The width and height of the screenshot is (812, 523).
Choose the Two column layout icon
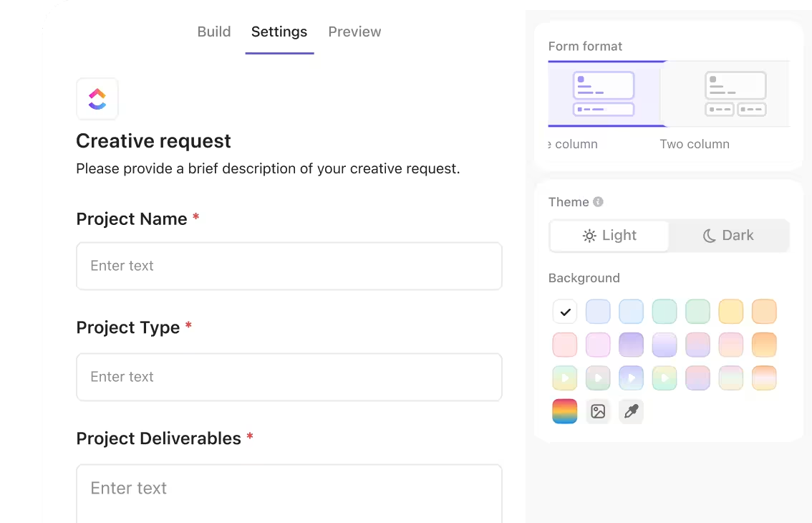click(x=735, y=94)
